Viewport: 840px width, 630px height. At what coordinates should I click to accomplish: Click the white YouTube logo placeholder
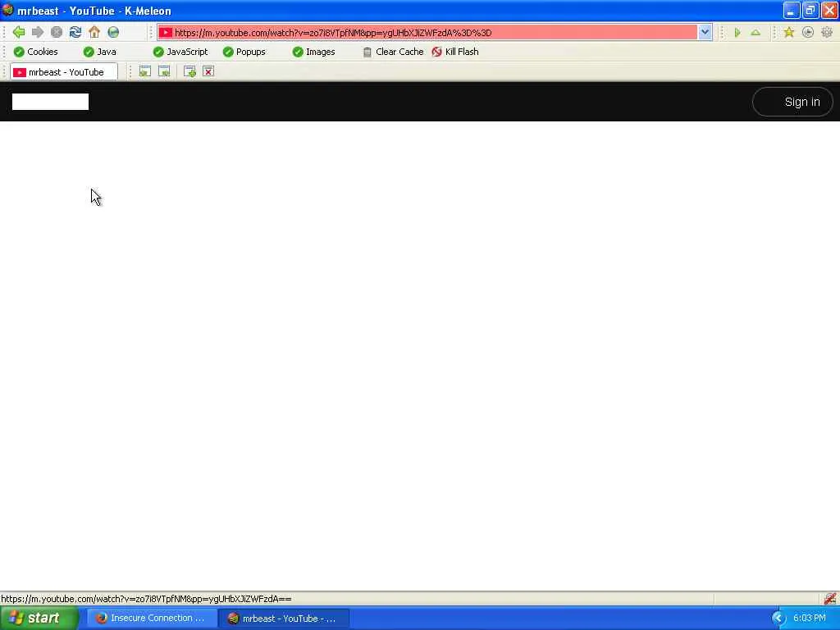tap(50, 102)
